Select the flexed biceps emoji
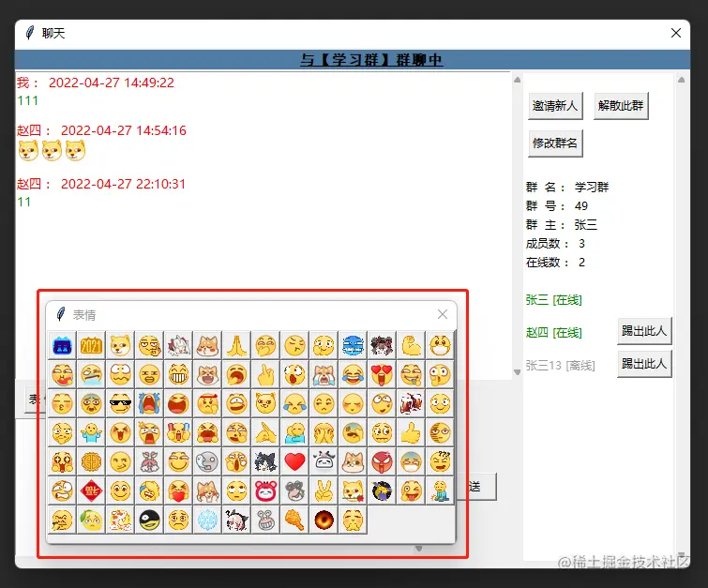The height and width of the screenshot is (588, 708). click(411, 345)
